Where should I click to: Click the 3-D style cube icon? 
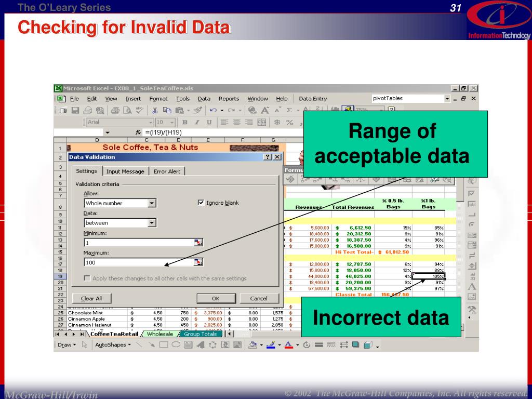pos(368,345)
